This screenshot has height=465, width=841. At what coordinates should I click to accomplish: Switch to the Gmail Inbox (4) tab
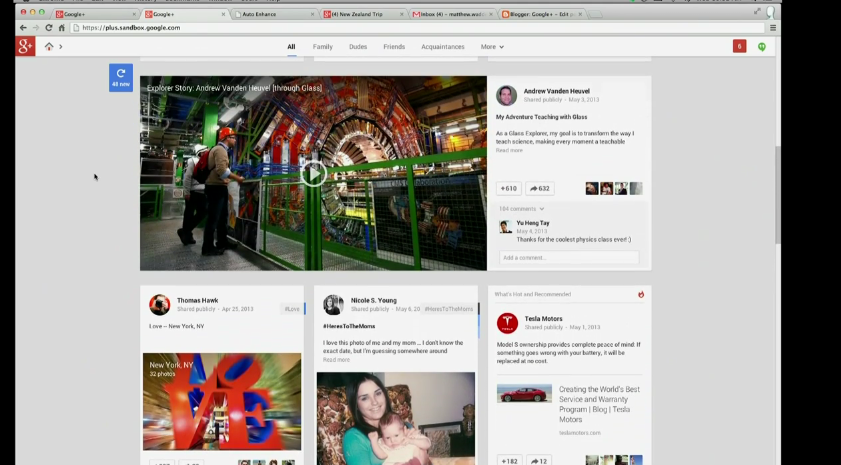tap(452, 14)
